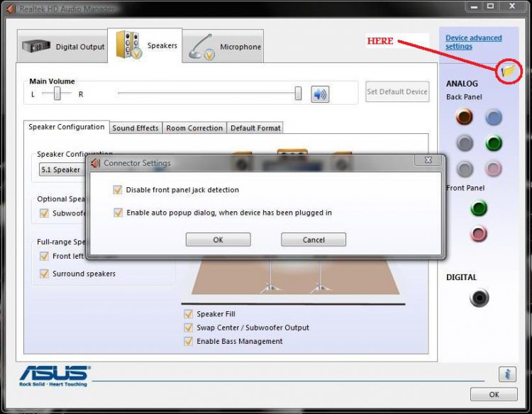
Task: Select the green back panel jack
Action: click(494, 142)
